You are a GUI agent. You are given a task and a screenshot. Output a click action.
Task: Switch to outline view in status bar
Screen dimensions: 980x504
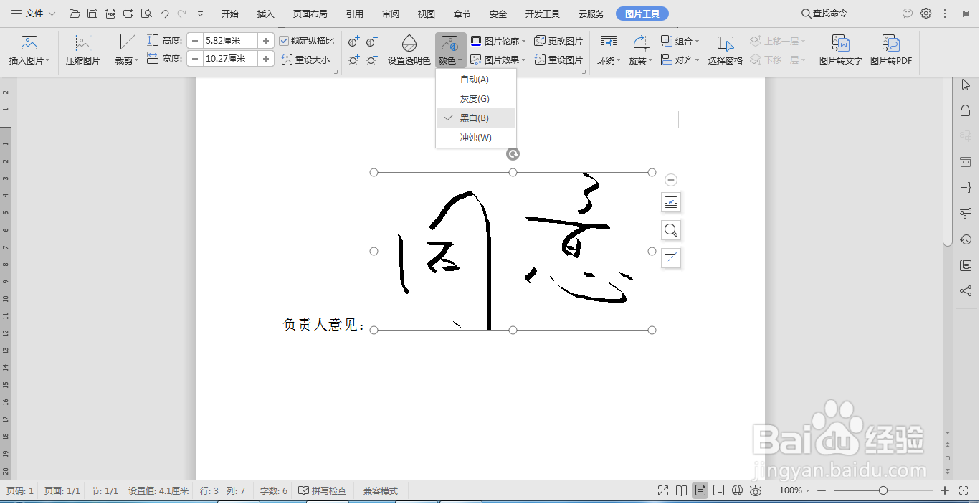[718, 490]
